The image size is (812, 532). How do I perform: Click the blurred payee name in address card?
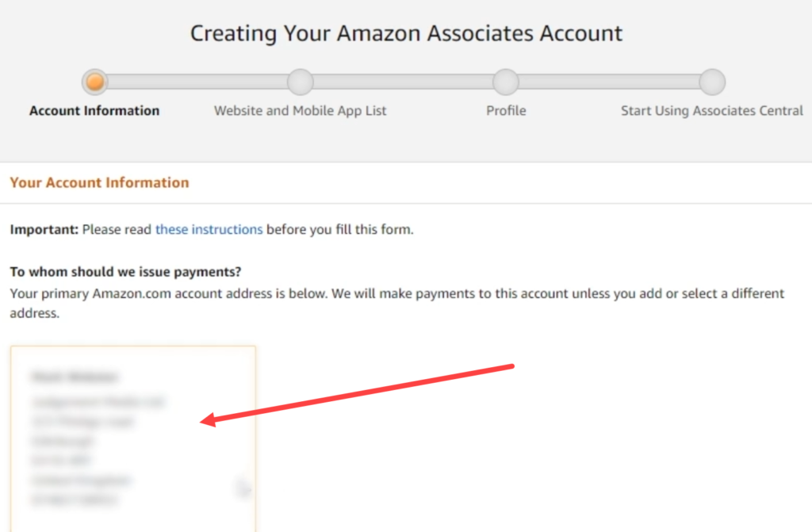click(75, 377)
